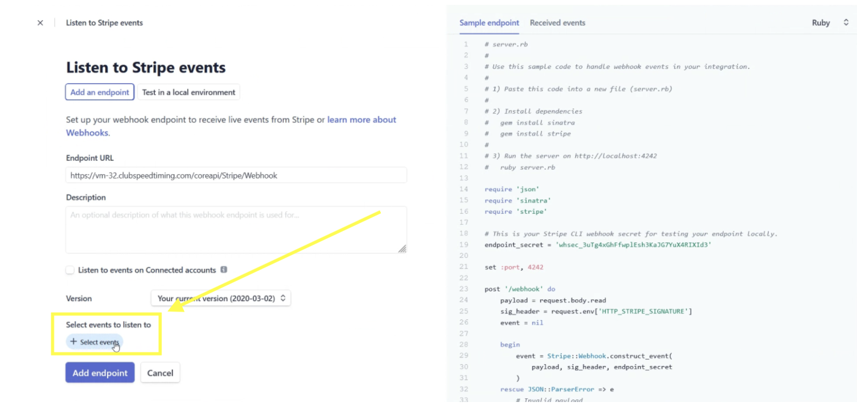Click the require 'stripe' code line
Screen dimensions: 868x413
click(515, 211)
